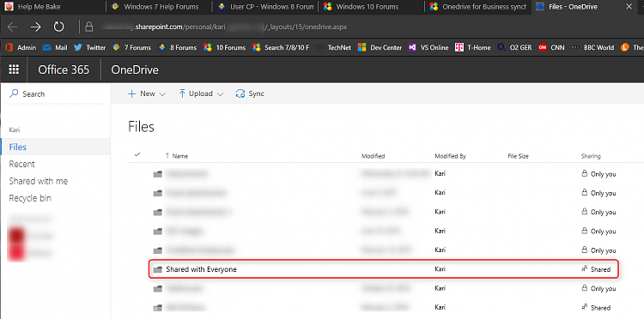Switch to the User CP - Windows 8 Forum tab
This screenshot has width=644, height=319.
(265, 7)
